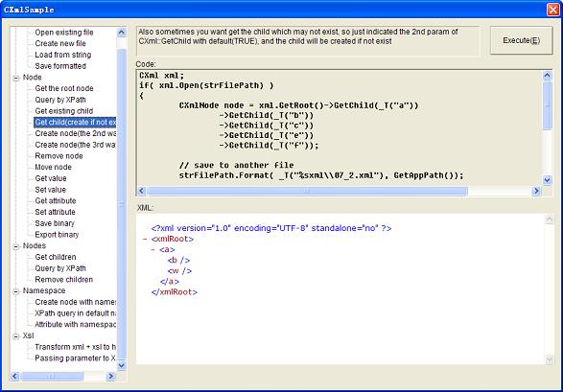Click code box scroll left arrow
Image resolution: width=563 pixels, height=392 pixels.
142,191
